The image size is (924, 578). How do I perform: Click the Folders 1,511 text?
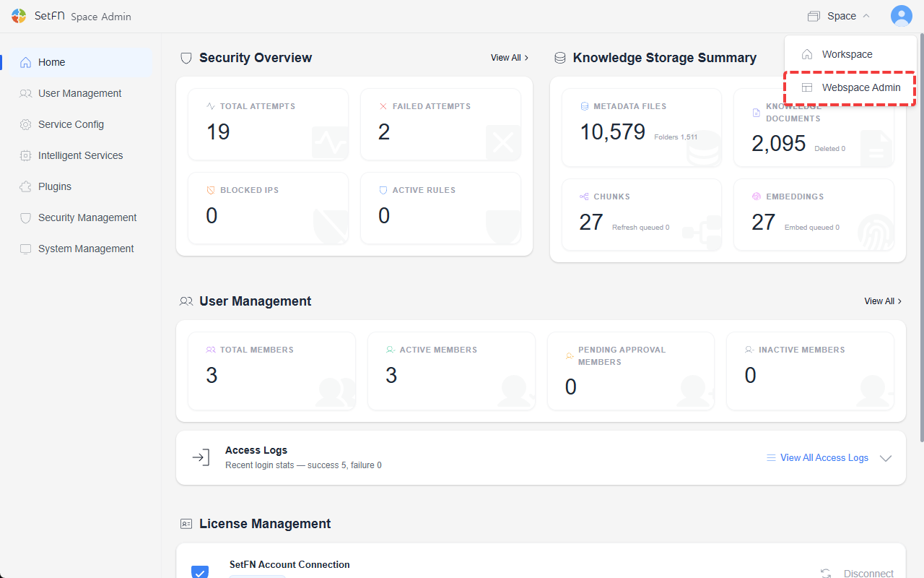pos(676,137)
